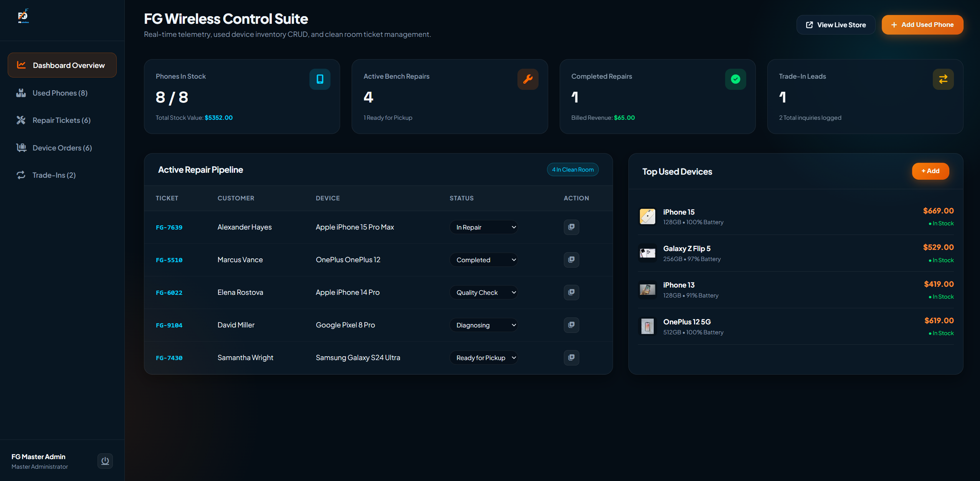
Task: Click the View Live Store button
Action: 836,25
